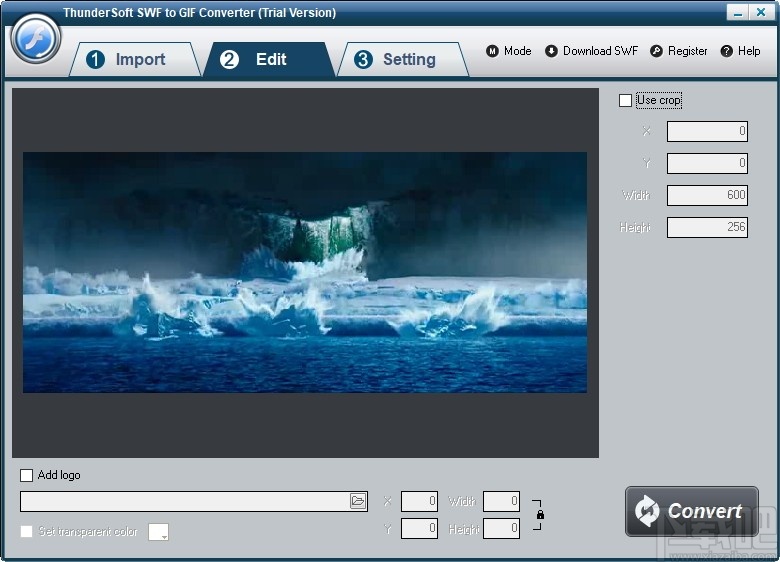Click Download SWF

(x=591, y=51)
